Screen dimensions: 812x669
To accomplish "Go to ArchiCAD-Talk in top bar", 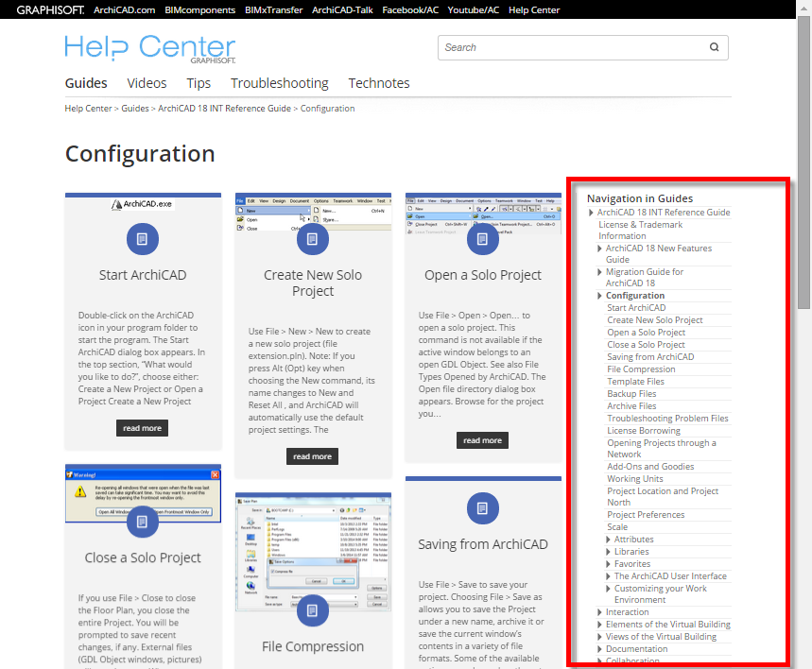I will click(x=342, y=9).
